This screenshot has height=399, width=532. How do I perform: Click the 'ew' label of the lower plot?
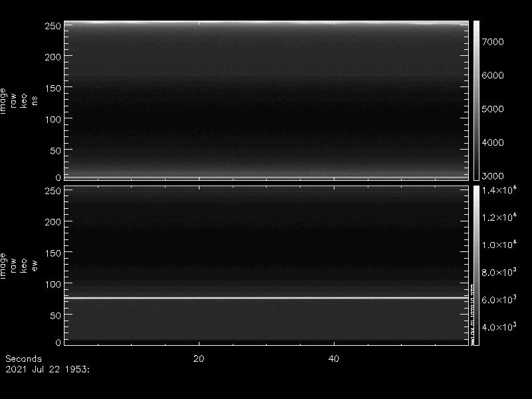click(x=35, y=266)
